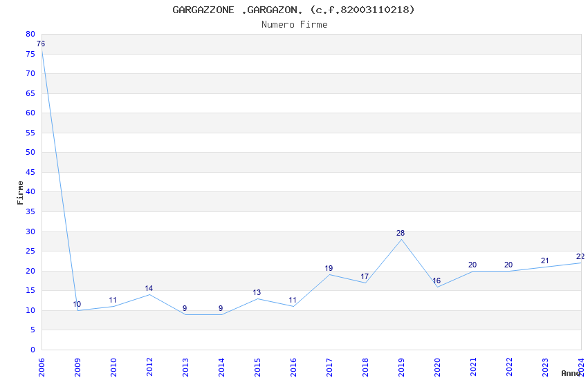The image size is (588, 380).
Task: Select the data label 13 for year 2015
Action: [257, 292]
